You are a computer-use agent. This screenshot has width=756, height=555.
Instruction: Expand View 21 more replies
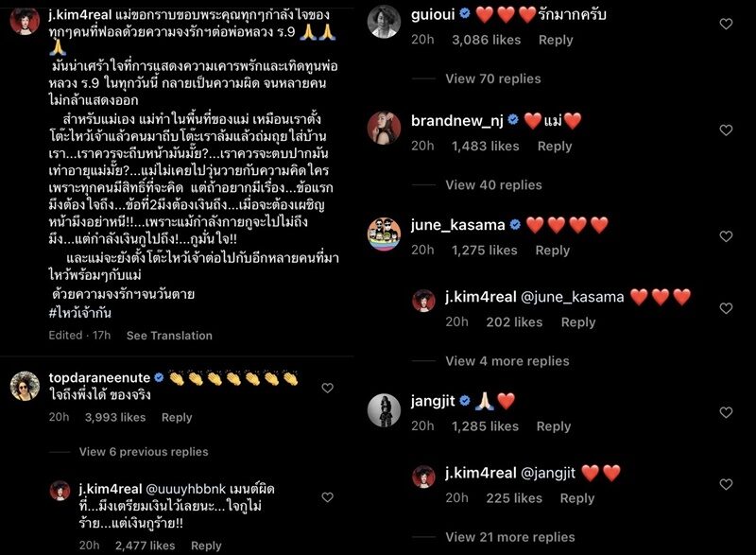pos(510,537)
